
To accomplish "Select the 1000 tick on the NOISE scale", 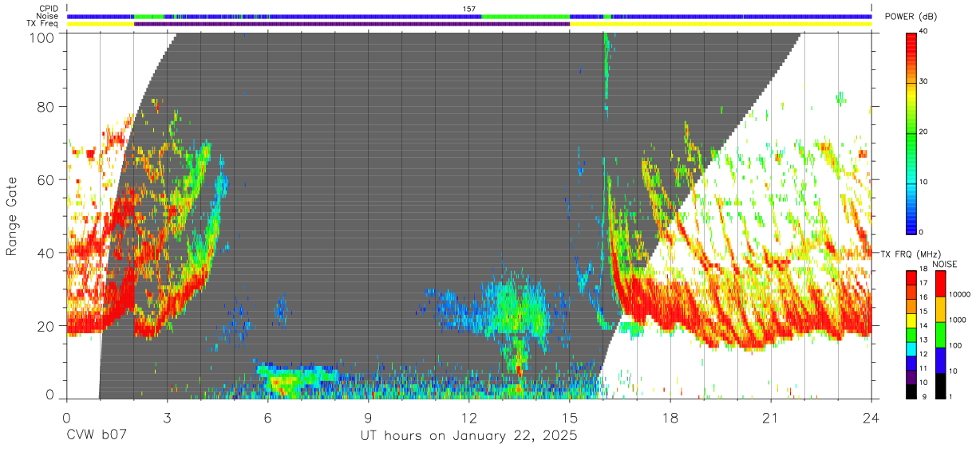I will (x=958, y=320).
